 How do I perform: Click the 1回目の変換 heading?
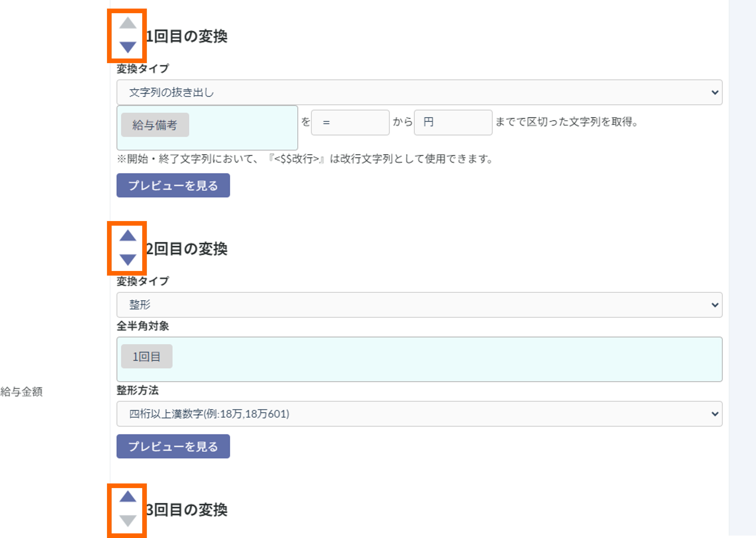click(x=187, y=36)
